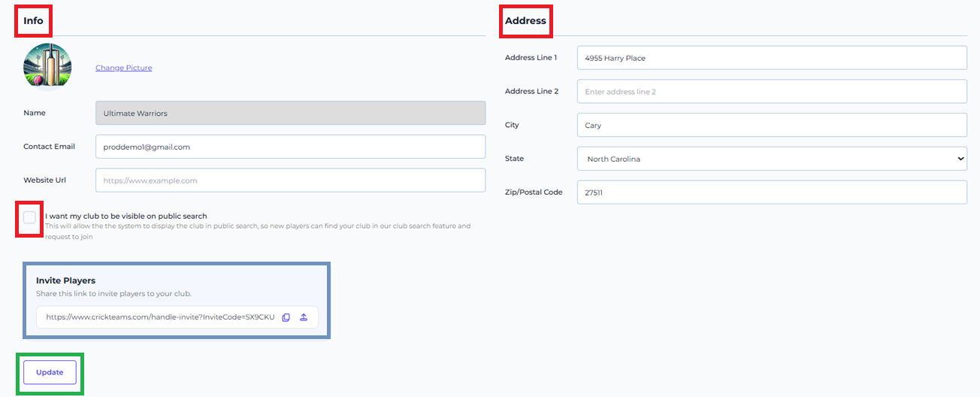The width and height of the screenshot is (980, 397).
Task: Click the empty Address Line 2 field
Action: click(772, 92)
